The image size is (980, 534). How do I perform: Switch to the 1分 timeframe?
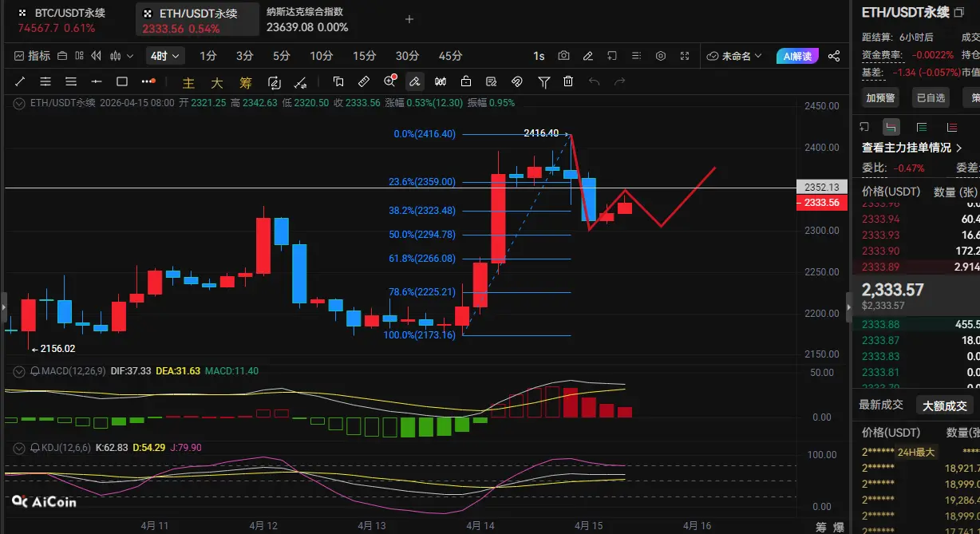[x=208, y=56]
